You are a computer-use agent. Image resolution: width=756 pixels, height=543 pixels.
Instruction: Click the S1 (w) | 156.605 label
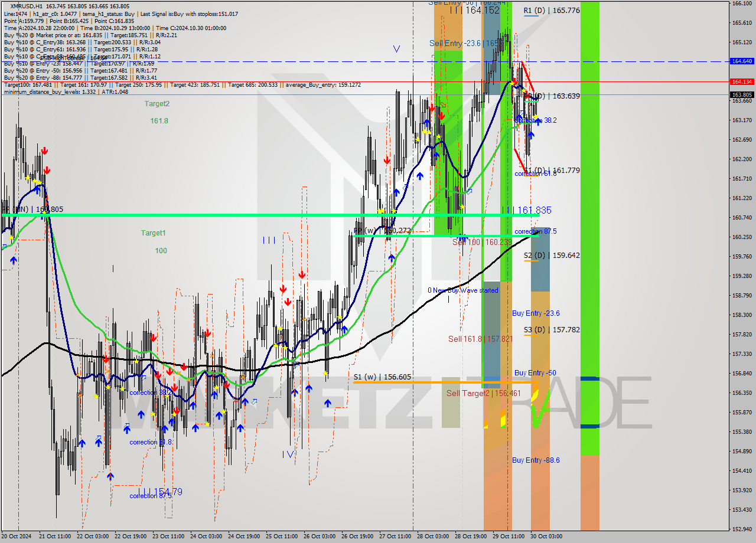(x=383, y=377)
